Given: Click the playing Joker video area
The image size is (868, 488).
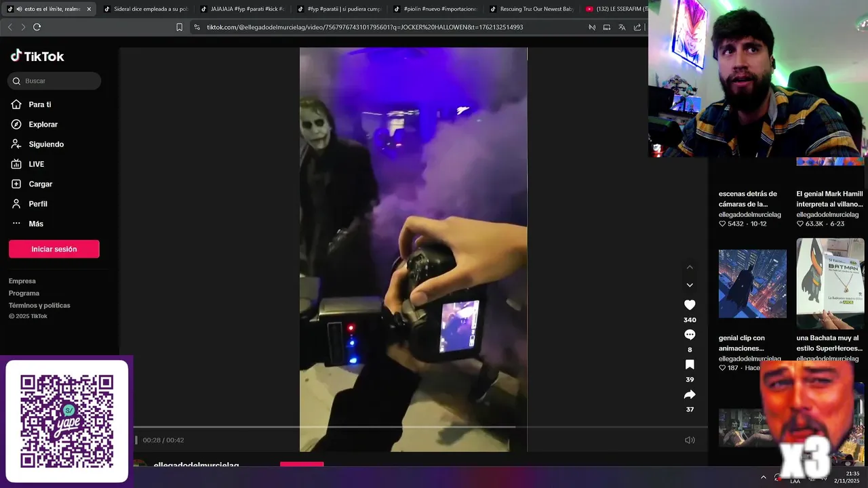Looking at the screenshot, I should click(x=413, y=249).
